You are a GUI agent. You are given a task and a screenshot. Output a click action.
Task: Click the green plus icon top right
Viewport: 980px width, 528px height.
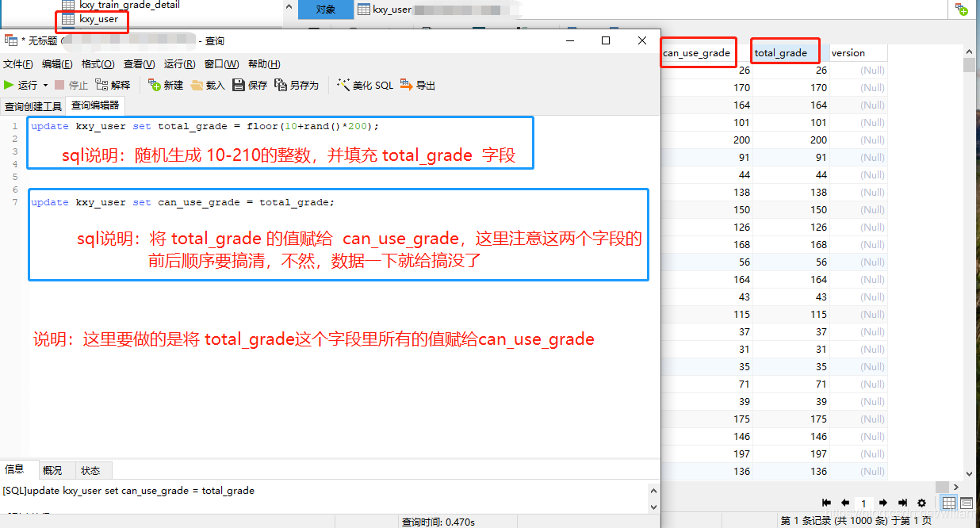(963, 9)
